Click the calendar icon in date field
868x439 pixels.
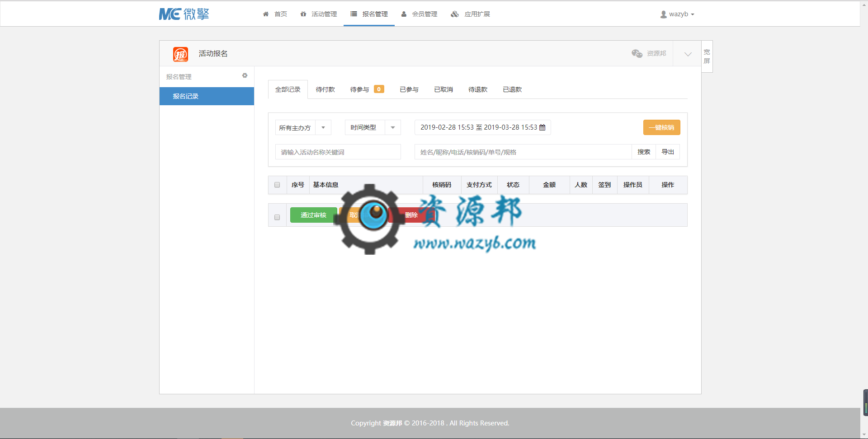pyautogui.click(x=542, y=127)
